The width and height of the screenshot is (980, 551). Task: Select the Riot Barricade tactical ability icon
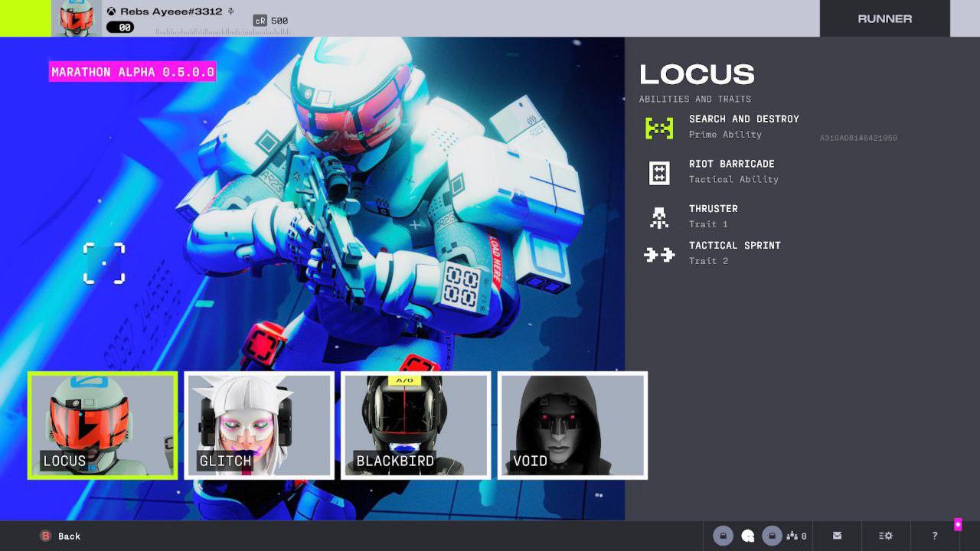click(x=659, y=172)
